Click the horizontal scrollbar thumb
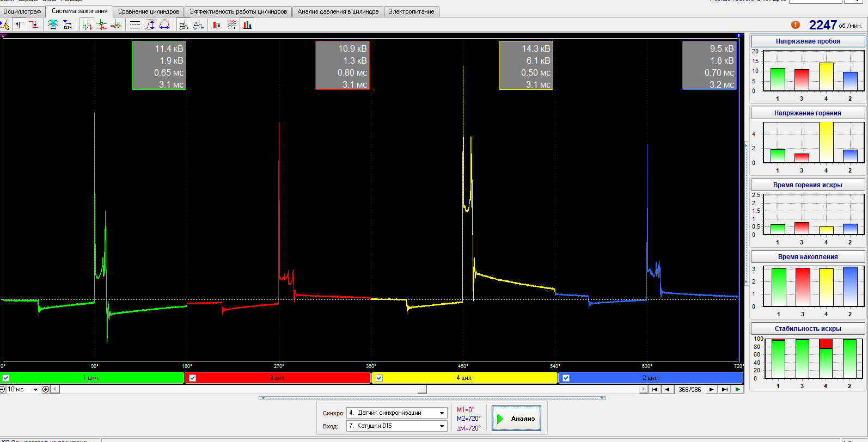The image size is (868, 442). coord(423,389)
